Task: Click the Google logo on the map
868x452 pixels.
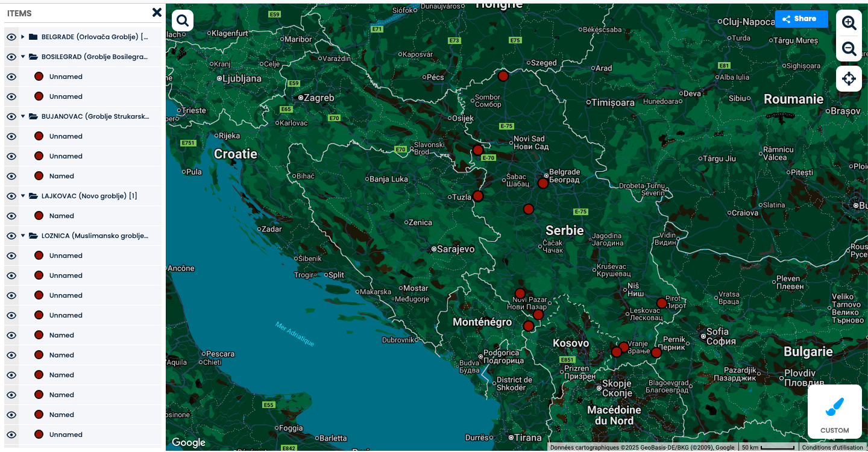Action: coord(189,442)
